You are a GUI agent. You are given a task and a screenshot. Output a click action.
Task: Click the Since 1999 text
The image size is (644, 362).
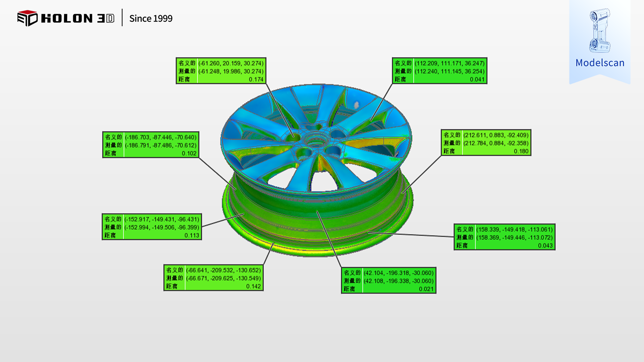(x=151, y=18)
